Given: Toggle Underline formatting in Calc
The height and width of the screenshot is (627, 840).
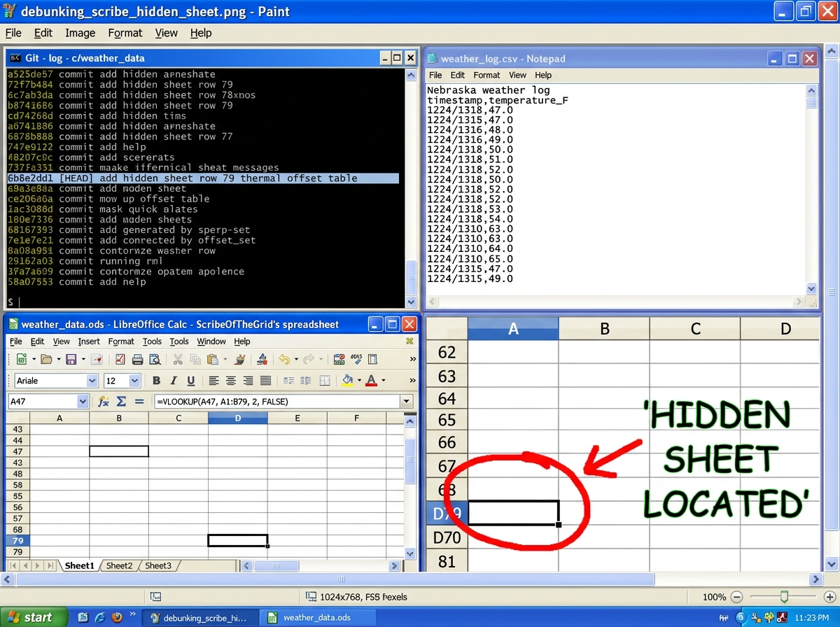Looking at the screenshot, I should point(190,381).
